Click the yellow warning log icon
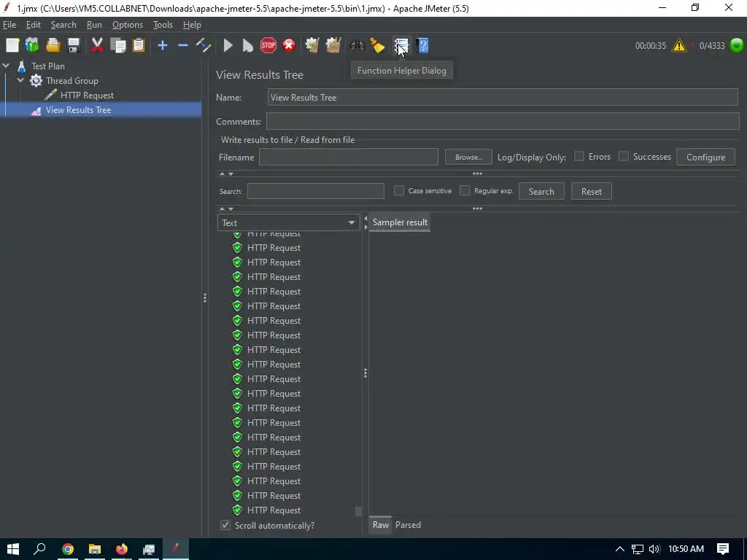 (x=679, y=45)
